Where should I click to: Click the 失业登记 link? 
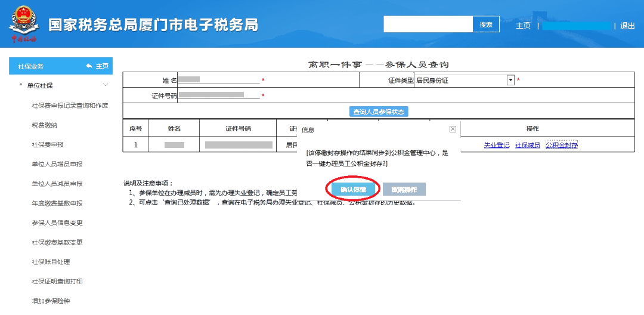click(497, 145)
